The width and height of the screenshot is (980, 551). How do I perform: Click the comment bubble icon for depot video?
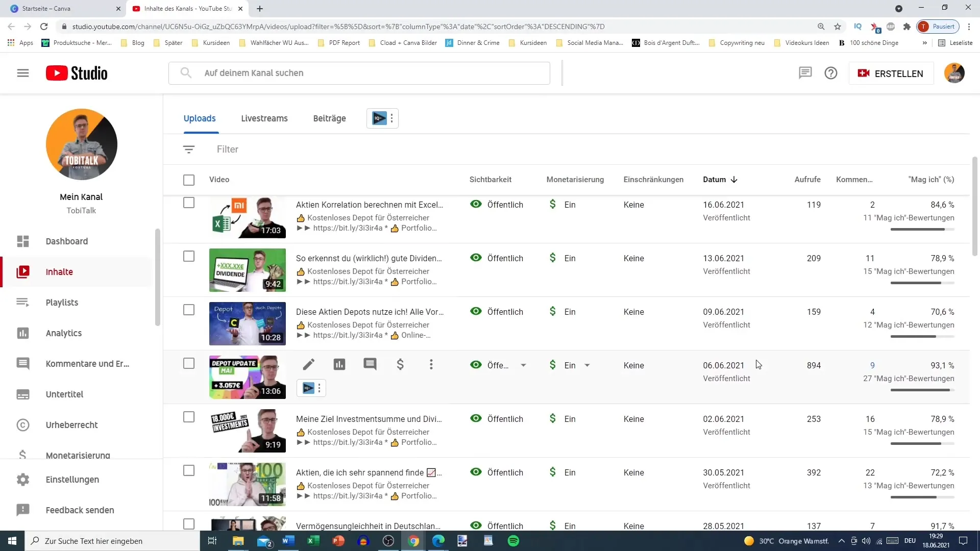(x=370, y=365)
